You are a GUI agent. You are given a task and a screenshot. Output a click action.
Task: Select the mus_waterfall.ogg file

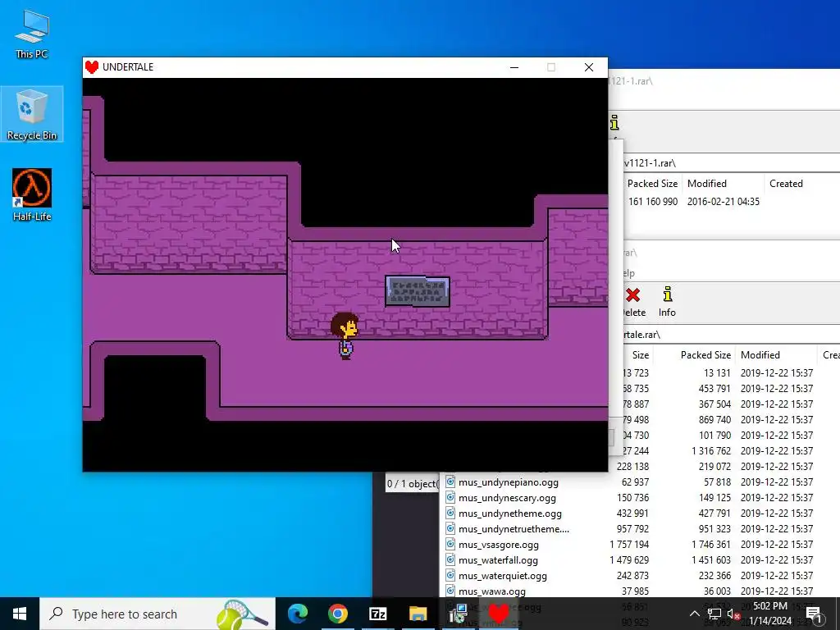498,559
